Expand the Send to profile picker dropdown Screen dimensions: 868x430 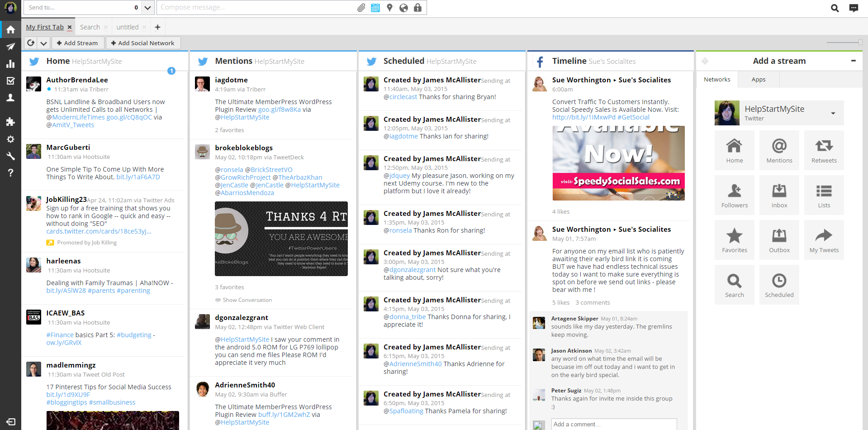[147, 8]
